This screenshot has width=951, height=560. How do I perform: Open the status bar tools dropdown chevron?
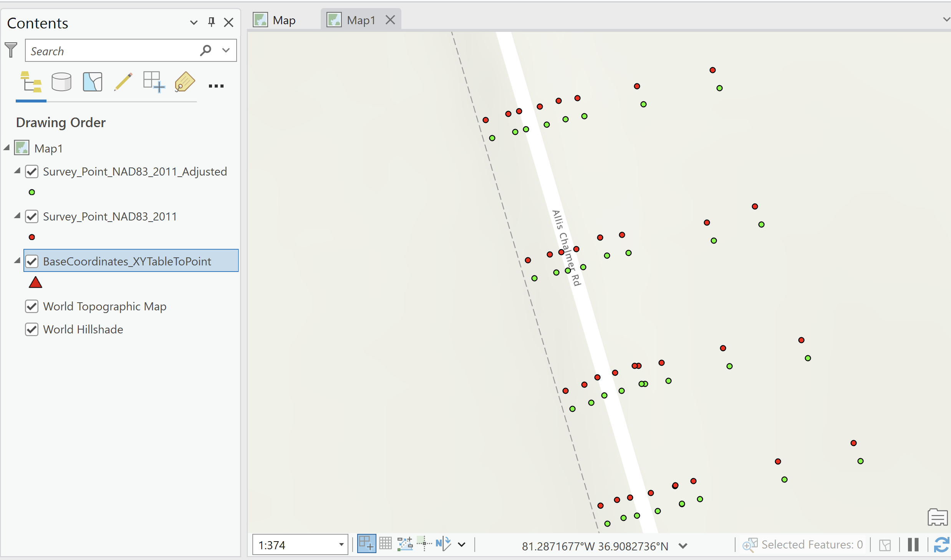462,545
